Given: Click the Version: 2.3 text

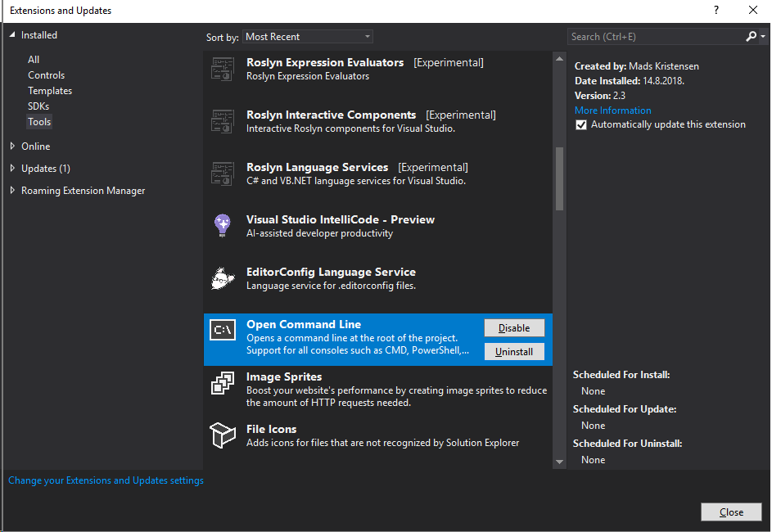Looking at the screenshot, I should (x=600, y=96).
